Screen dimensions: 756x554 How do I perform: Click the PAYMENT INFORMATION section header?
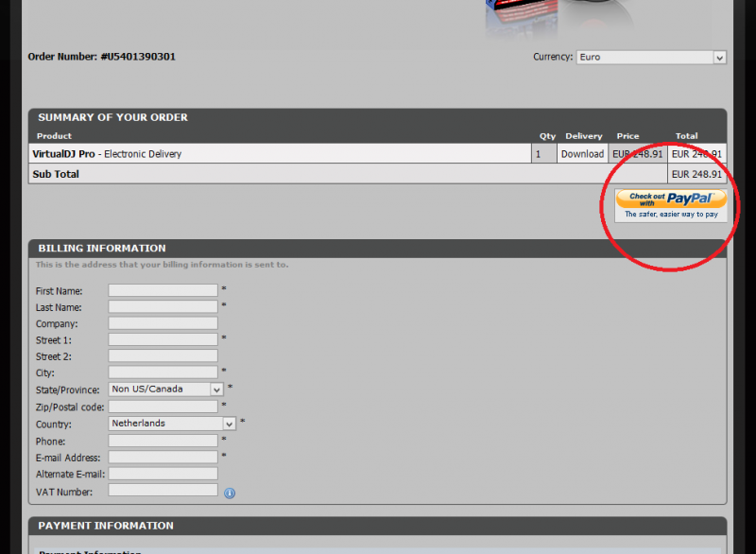[377, 526]
